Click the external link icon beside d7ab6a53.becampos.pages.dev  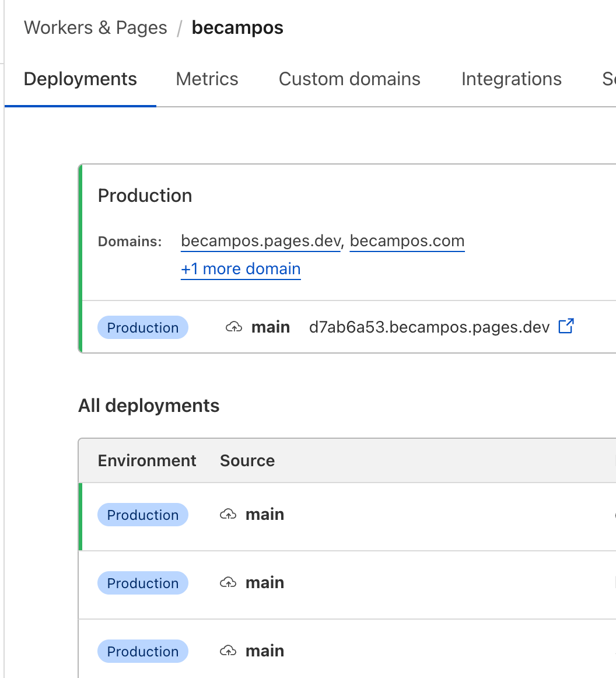coord(566,327)
